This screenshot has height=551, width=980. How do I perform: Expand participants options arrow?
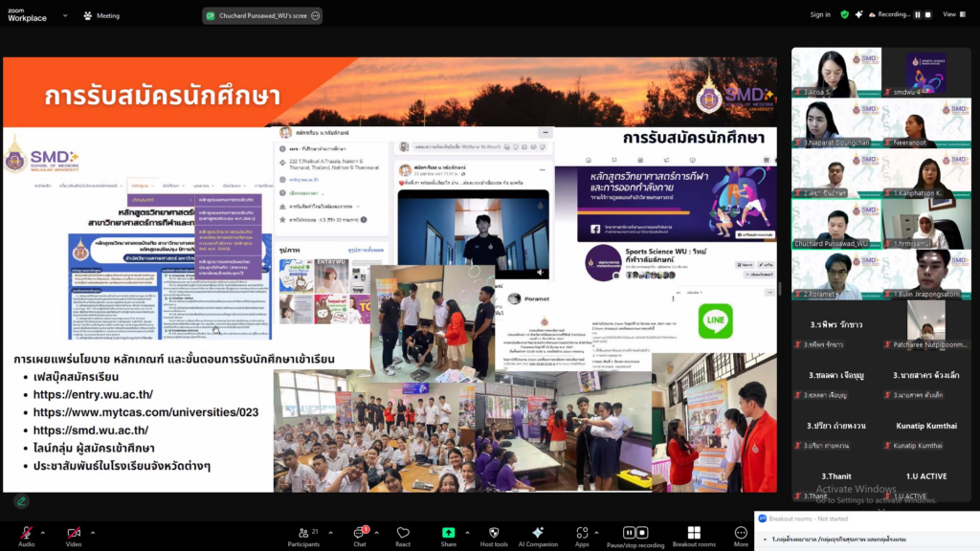tap(330, 533)
